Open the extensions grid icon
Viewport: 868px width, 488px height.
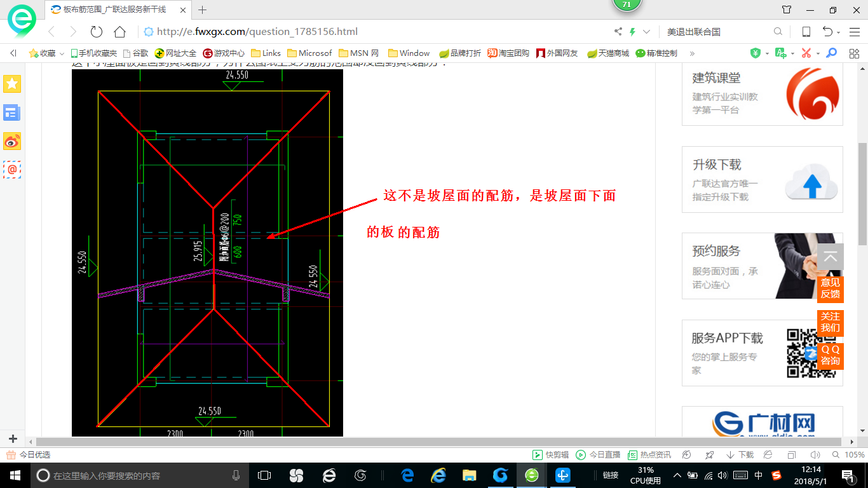tap(853, 53)
